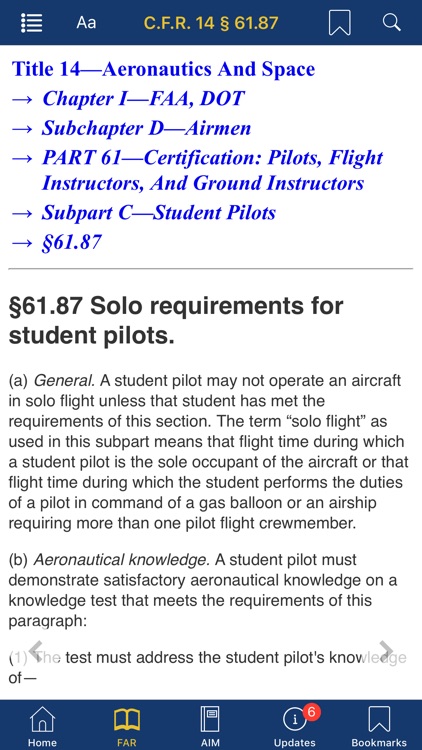Open Title 14—Aeronautics And Space link

[164, 69]
